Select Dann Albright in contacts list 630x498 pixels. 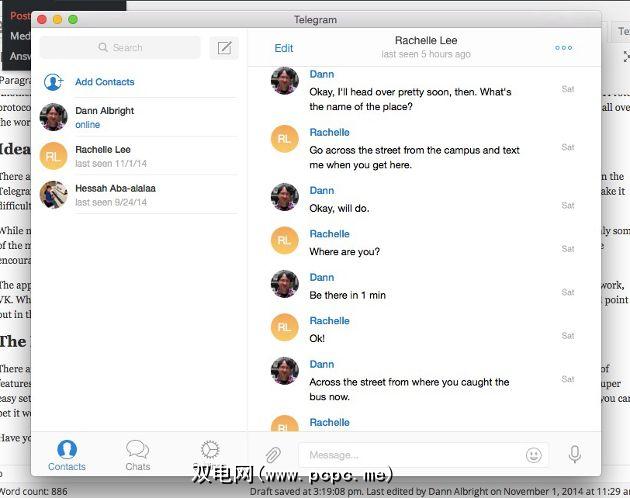coord(139,117)
